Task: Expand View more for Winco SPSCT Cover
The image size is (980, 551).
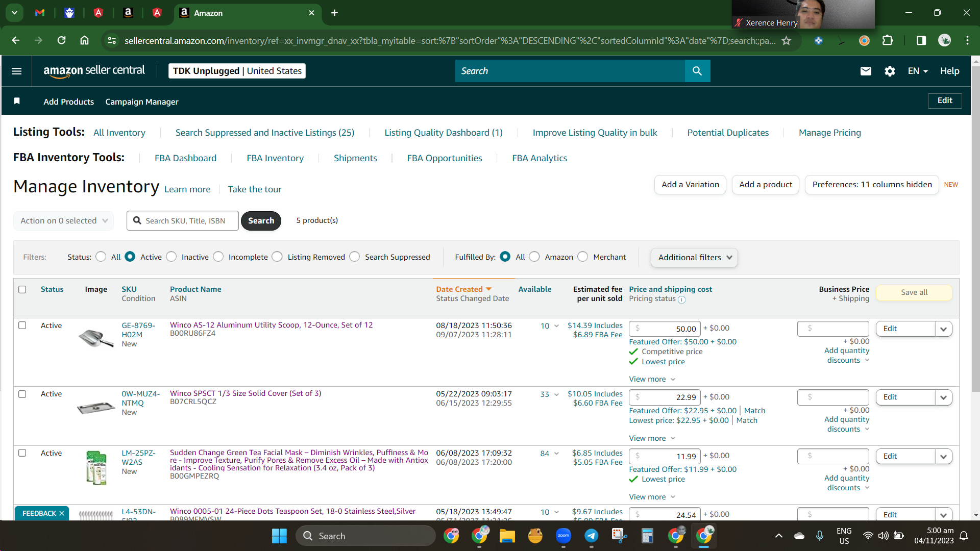Action: pyautogui.click(x=652, y=438)
